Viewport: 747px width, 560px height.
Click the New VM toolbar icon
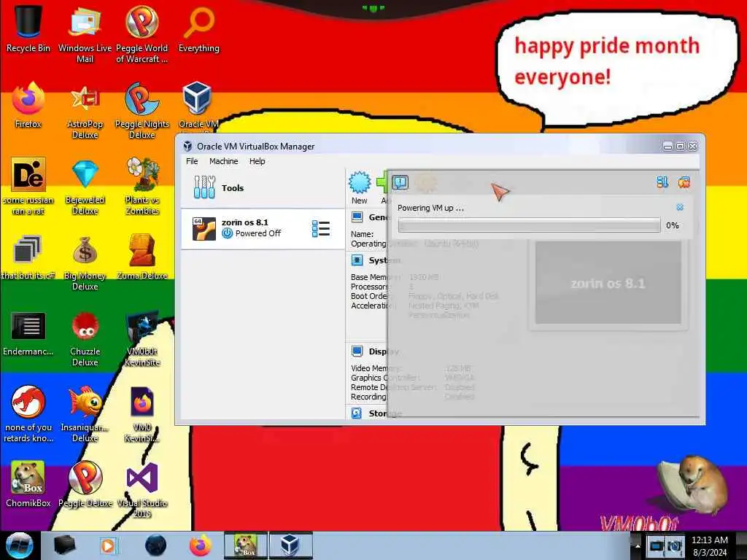pyautogui.click(x=360, y=187)
